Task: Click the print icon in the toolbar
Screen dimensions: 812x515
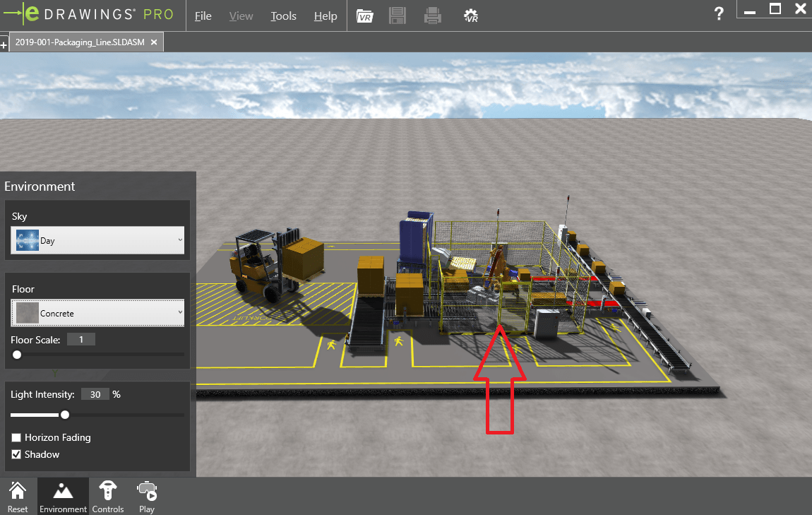Action: tap(431, 16)
